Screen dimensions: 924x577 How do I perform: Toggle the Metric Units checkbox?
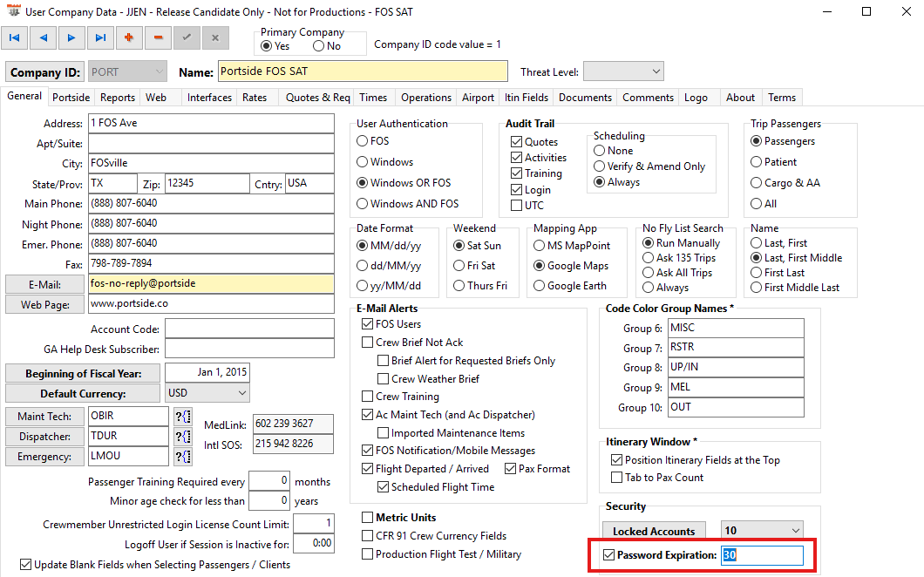(367, 518)
